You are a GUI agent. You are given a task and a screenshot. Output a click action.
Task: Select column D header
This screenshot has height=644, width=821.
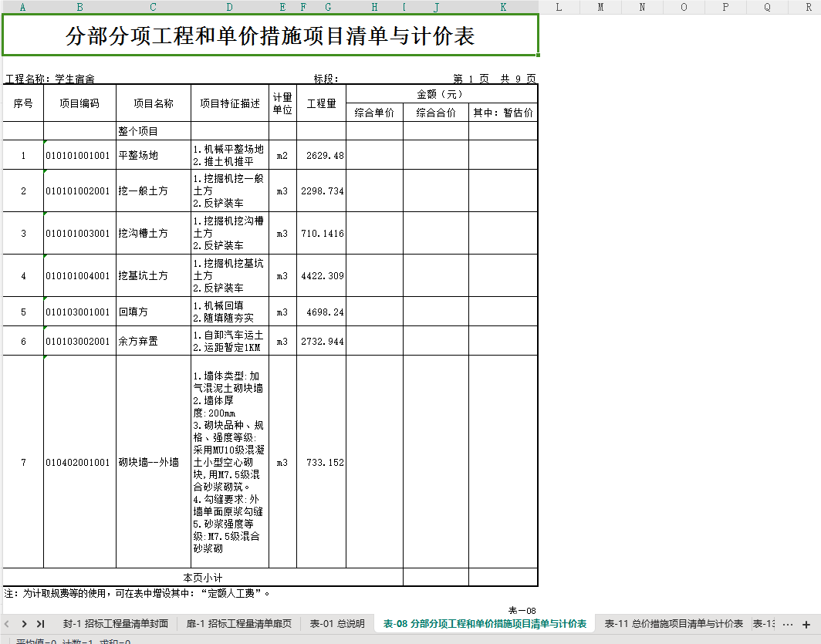[230, 7]
